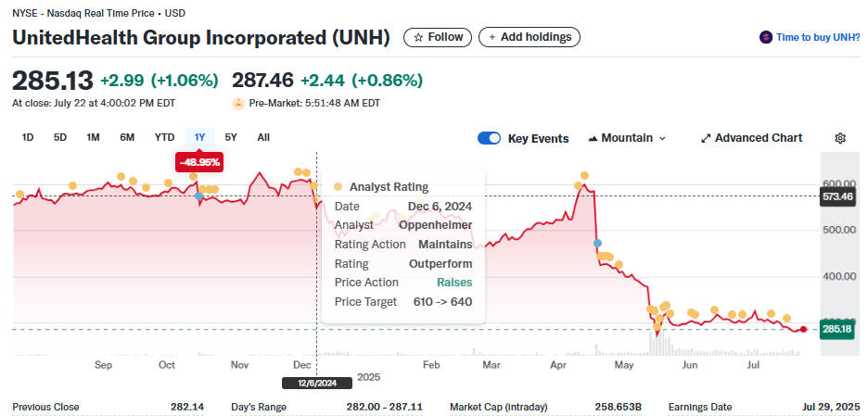Click the Advanced Chart expand arrows icon
The image size is (868, 416).
pos(705,138)
